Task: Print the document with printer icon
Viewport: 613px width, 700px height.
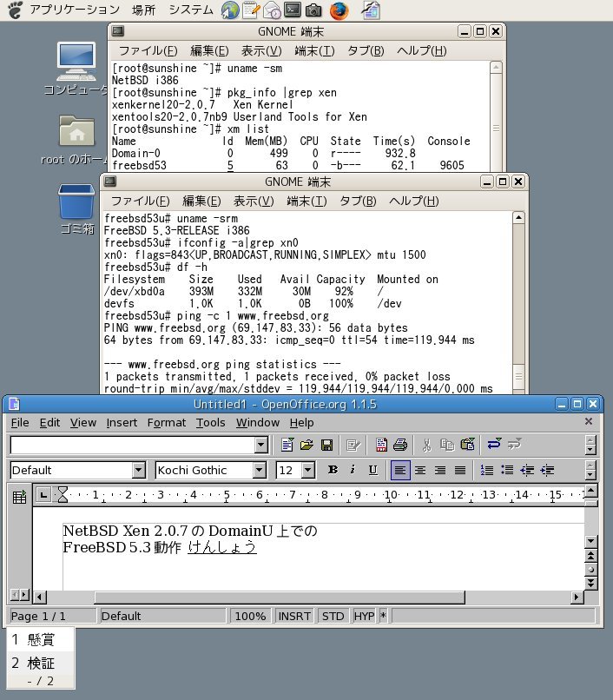Action: click(x=400, y=445)
